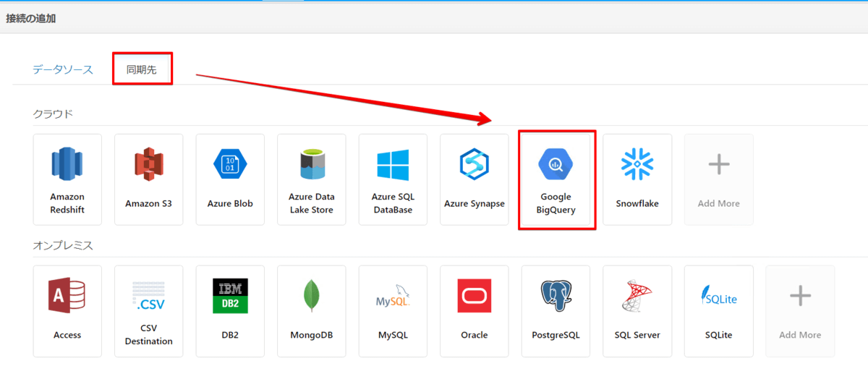868x379 pixels.
Task: Open the Snowflake connector tile
Action: click(x=637, y=179)
